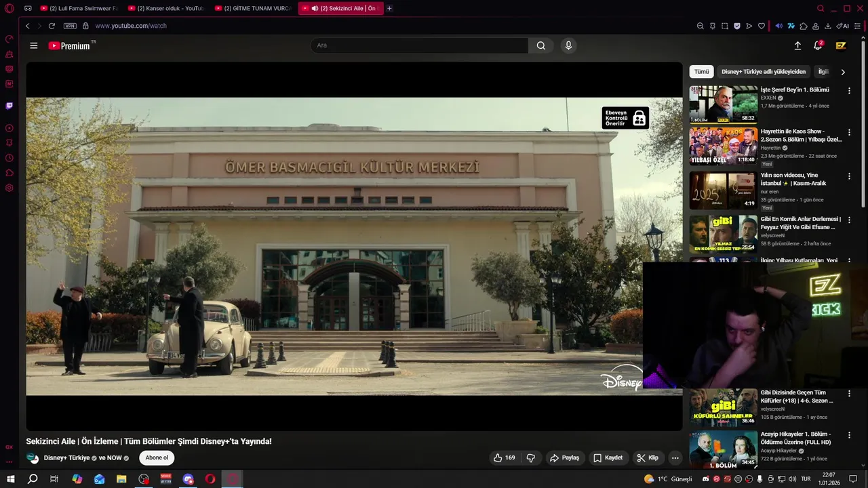This screenshot has height=488, width=868.
Task: Click the address bar URL www.youtube.com/watch
Action: click(x=131, y=26)
